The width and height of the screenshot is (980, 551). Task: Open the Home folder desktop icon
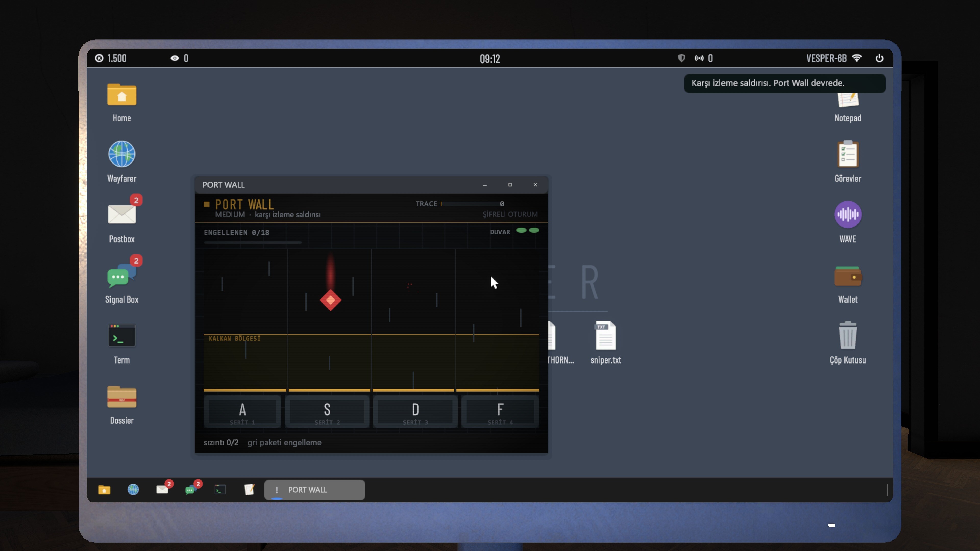(x=122, y=95)
